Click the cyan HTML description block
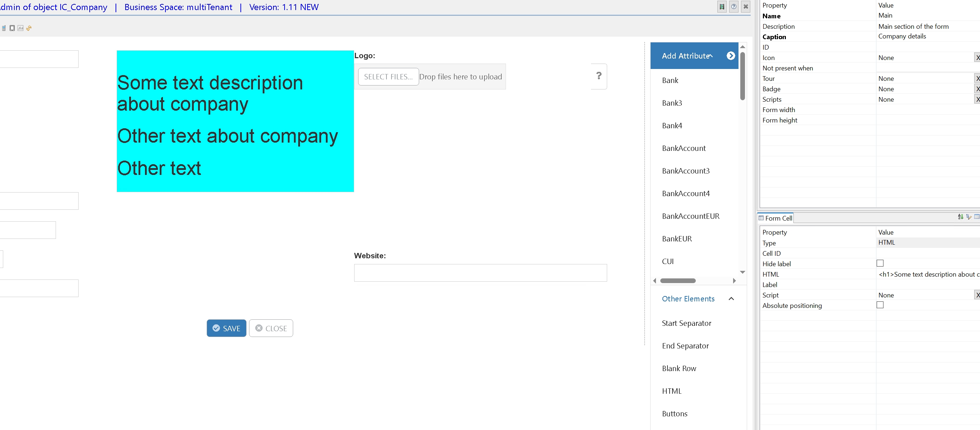980x430 pixels. click(235, 121)
